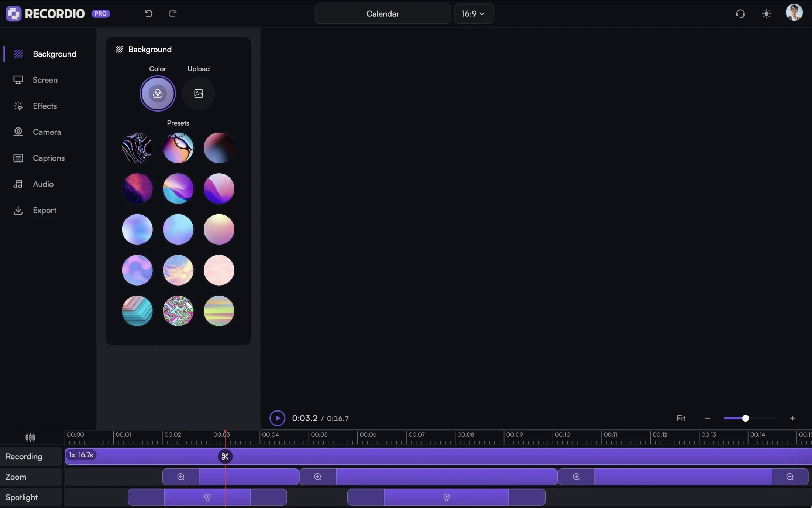Select the pink Monterey gradient preset thumbnail
812x508 pixels.
219,189
